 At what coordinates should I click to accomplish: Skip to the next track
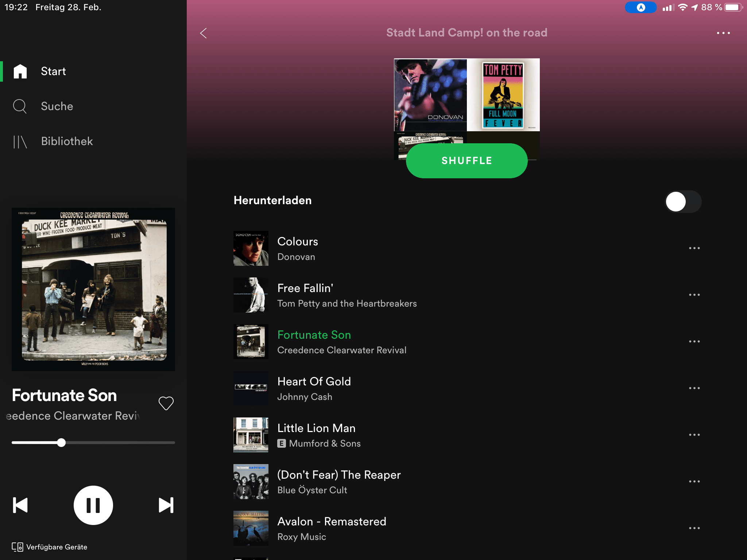166,505
